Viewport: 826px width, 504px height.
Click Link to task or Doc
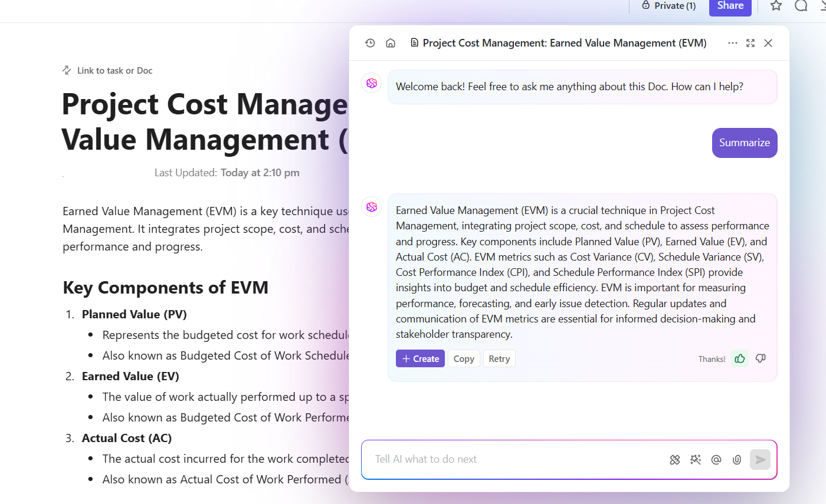107,70
